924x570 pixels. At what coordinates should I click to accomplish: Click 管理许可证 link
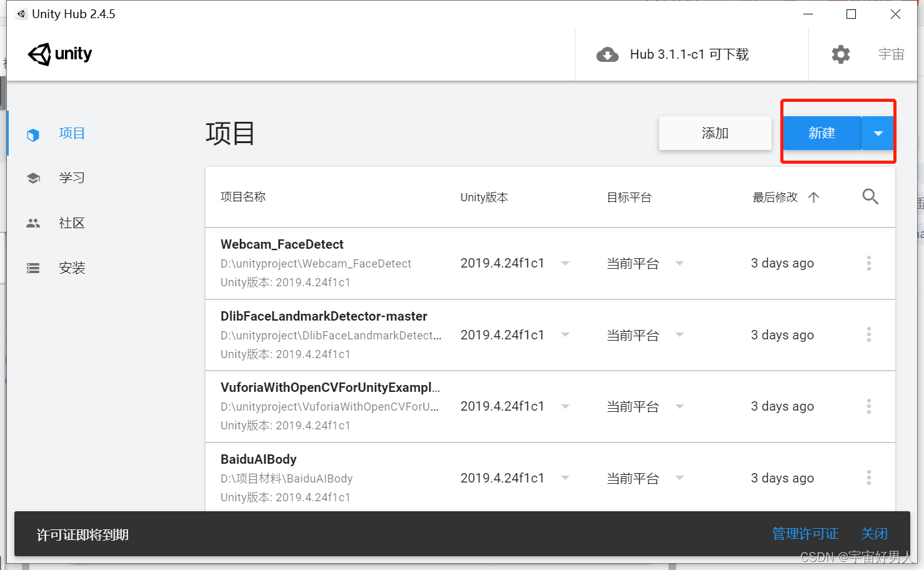point(805,534)
